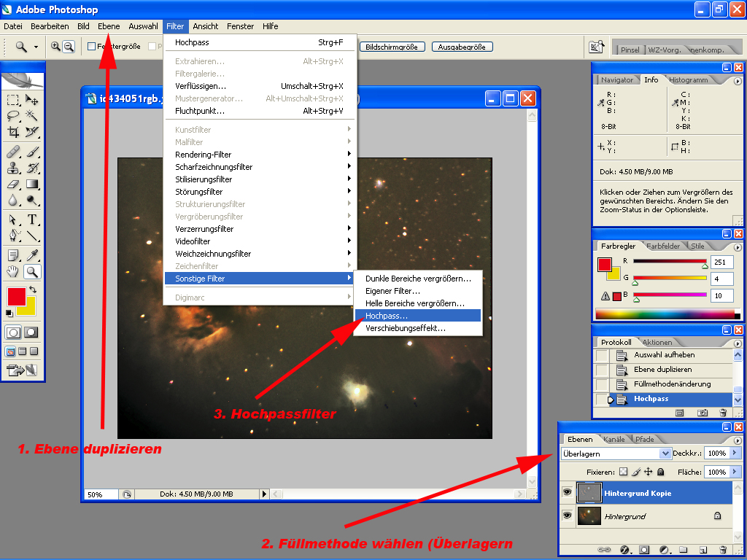Choose the Path Selection tool
The image size is (747, 560).
[13, 219]
